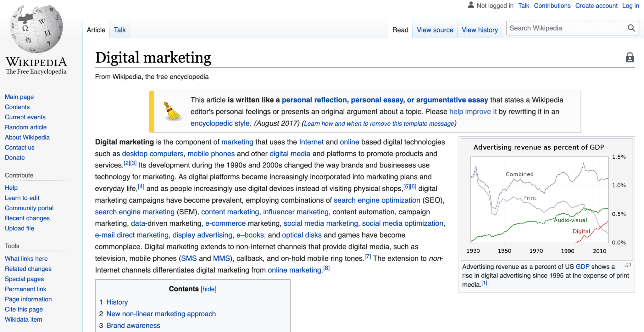Screen dimensions: 644x332
Task: Open the View history tab
Action: (x=480, y=30)
